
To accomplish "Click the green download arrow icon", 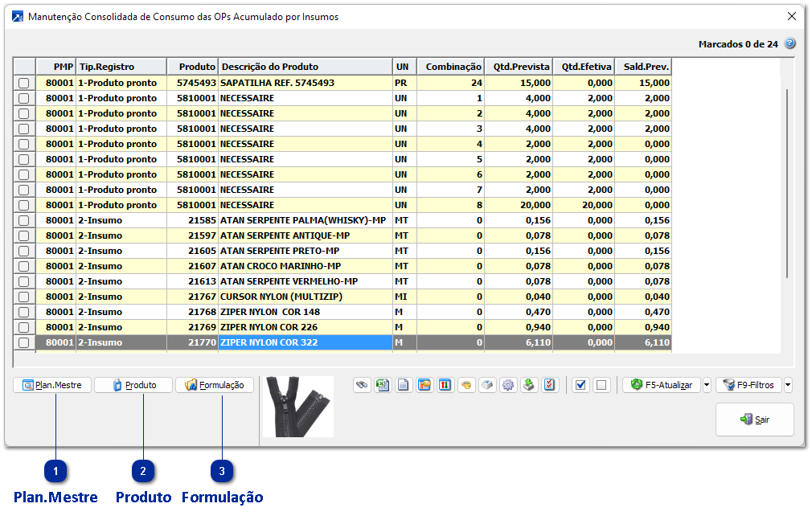I will tap(529, 385).
